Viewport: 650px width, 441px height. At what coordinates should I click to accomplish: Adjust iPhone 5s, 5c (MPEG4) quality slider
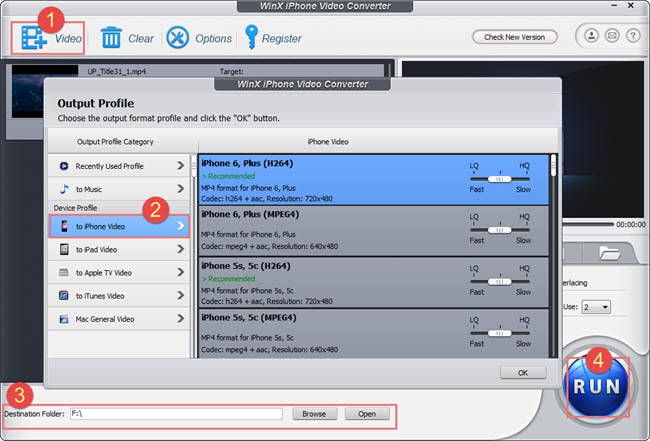[500, 333]
